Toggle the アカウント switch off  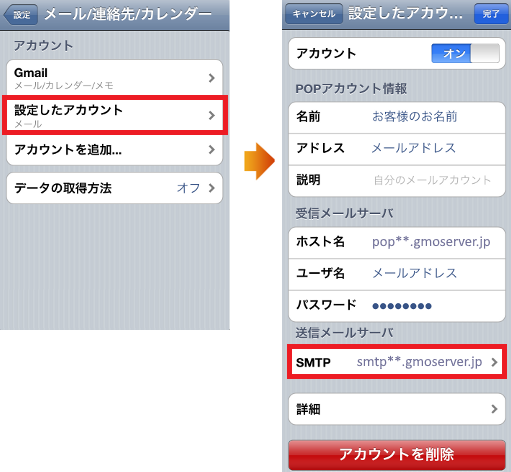point(465,53)
